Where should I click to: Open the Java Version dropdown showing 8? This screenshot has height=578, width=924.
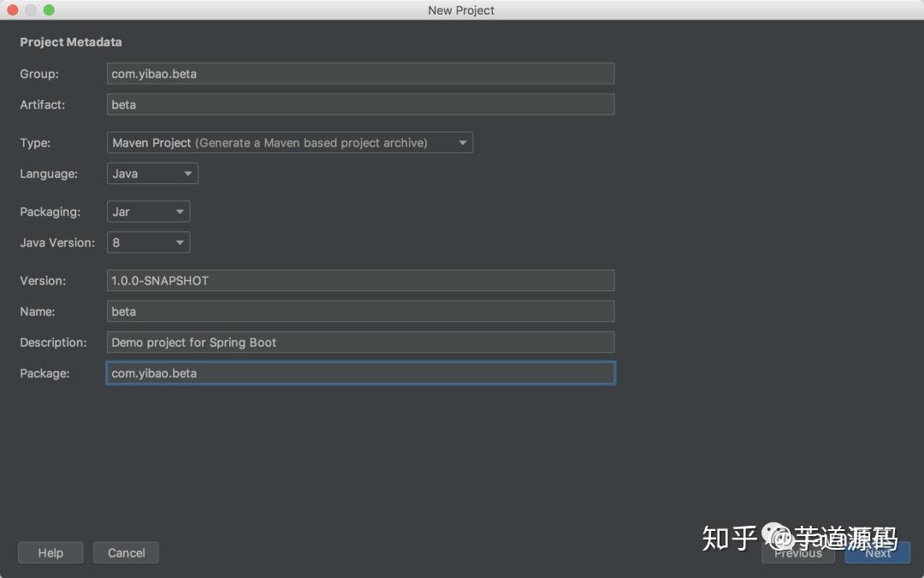[x=147, y=242]
